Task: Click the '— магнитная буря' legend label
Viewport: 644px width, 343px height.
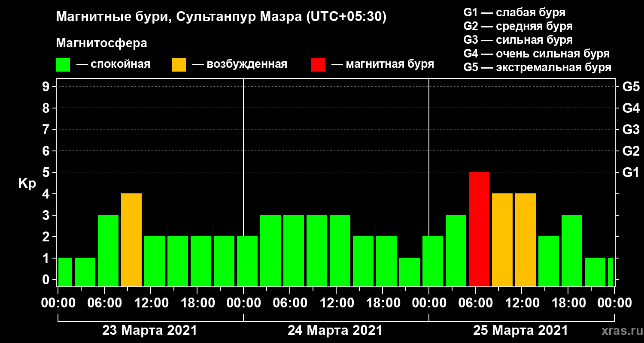Action: tap(383, 64)
